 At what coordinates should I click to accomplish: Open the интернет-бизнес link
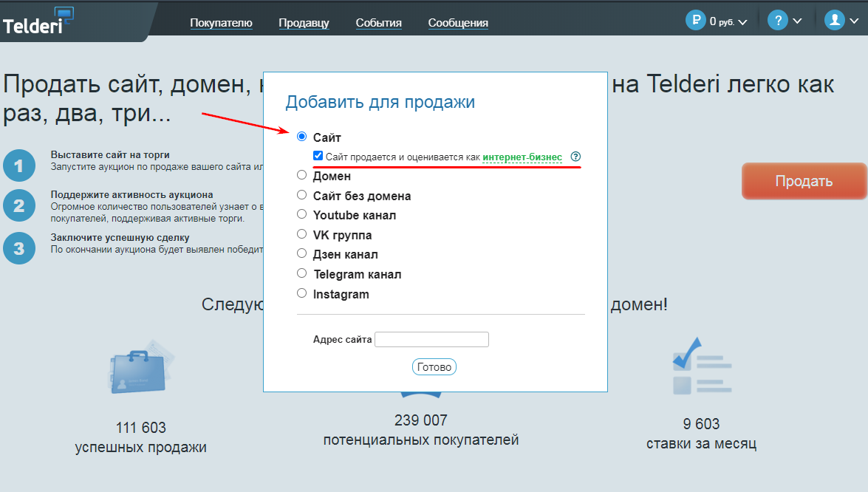point(522,157)
